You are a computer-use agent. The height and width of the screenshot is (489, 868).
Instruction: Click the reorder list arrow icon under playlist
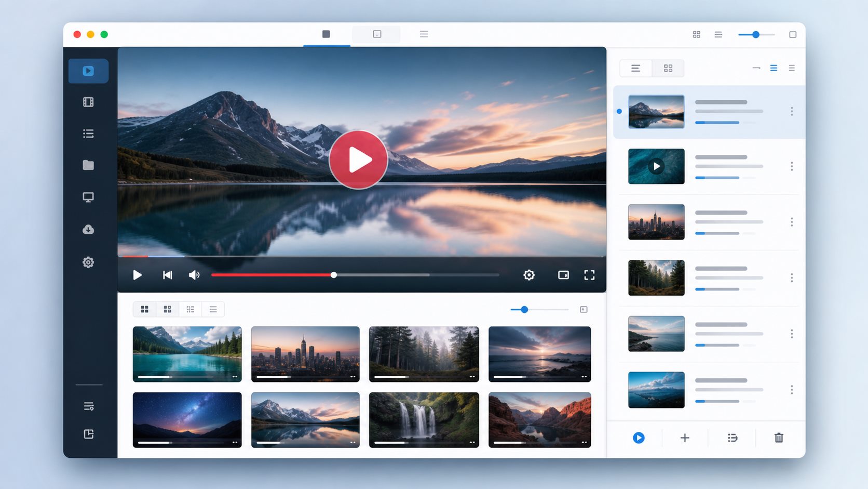(733, 438)
